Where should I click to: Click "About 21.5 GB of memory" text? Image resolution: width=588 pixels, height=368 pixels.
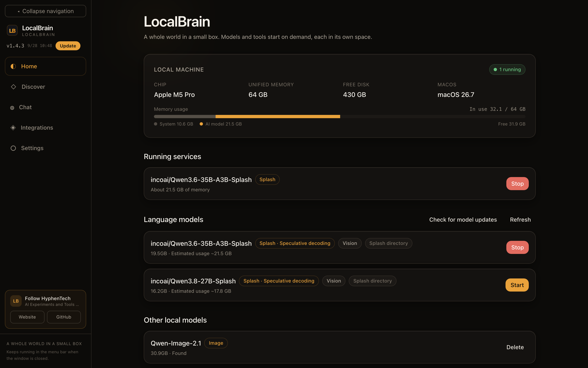(x=180, y=190)
